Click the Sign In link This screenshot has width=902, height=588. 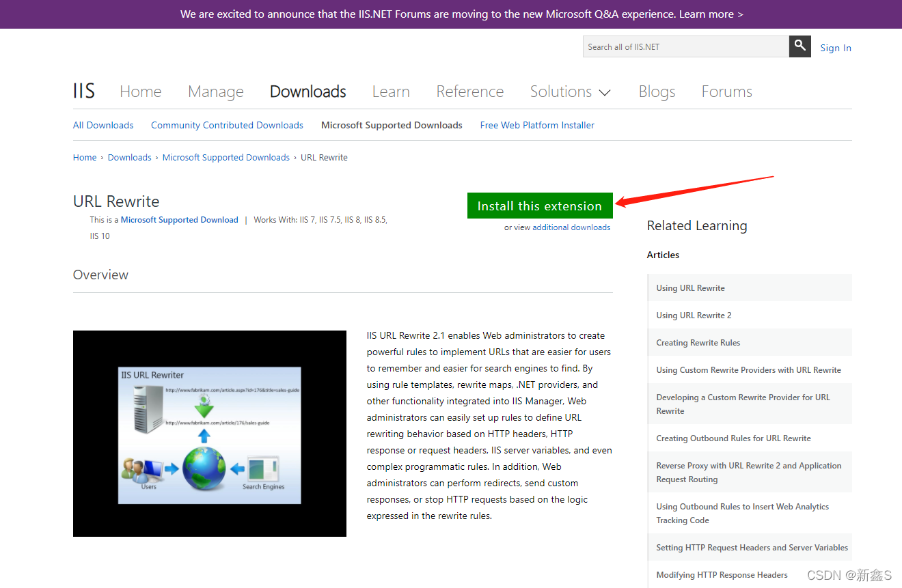tap(836, 48)
